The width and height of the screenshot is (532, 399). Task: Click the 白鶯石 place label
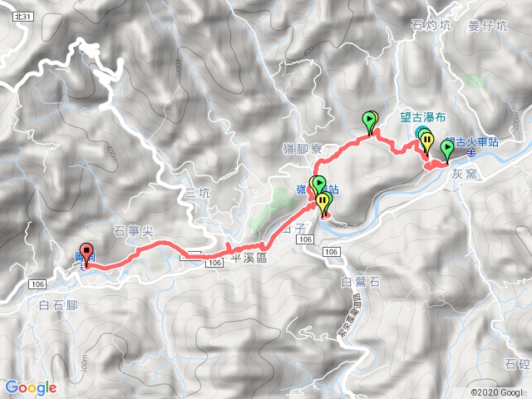[x=360, y=282]
